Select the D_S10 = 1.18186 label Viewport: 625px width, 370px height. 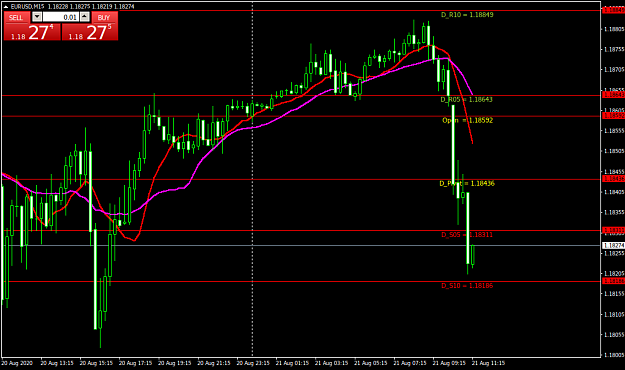tap(467, 285)
